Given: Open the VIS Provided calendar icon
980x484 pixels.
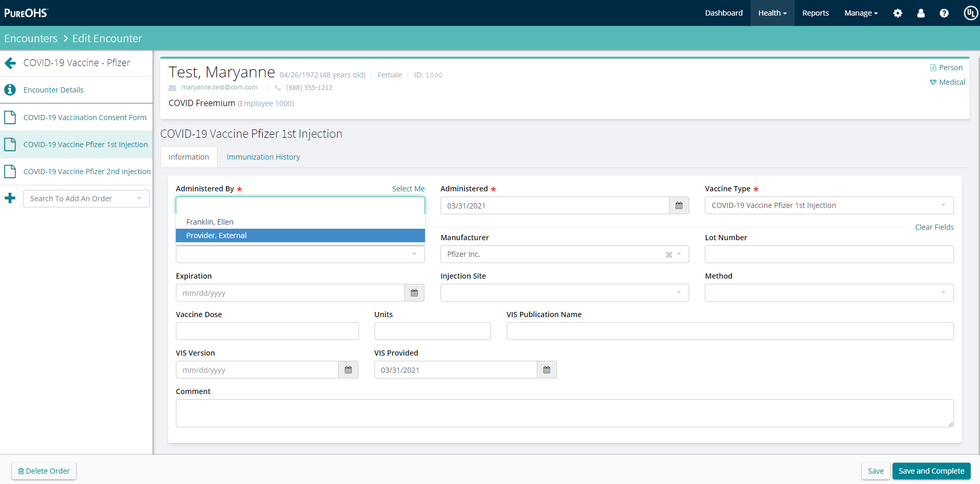Looking at the screenshot, I should point(547,370).
